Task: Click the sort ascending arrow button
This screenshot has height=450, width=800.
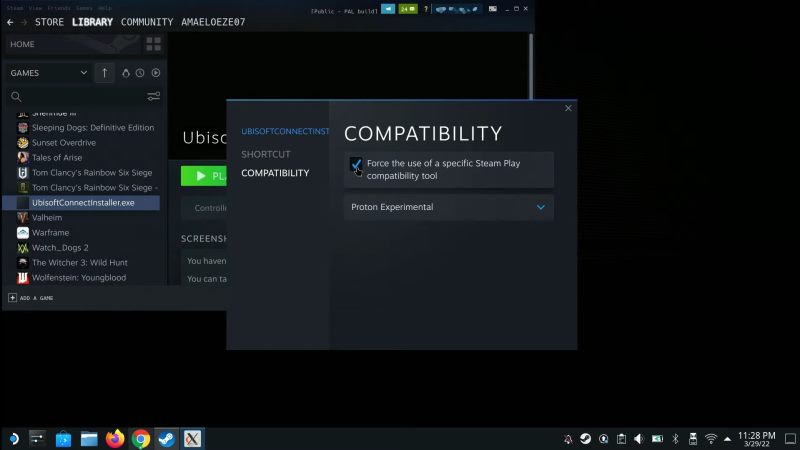Action: tap(105, 73)
